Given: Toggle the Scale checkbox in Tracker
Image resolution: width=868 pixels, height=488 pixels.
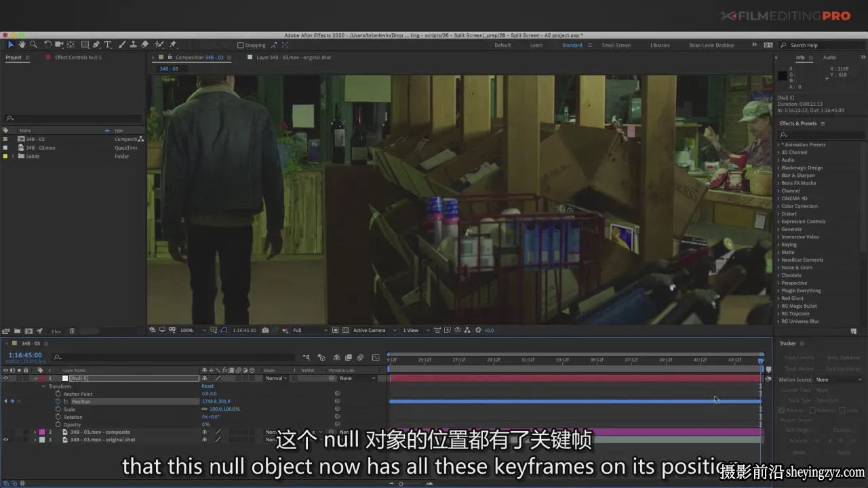Looking at the screenshot, I should click(842, 410).
